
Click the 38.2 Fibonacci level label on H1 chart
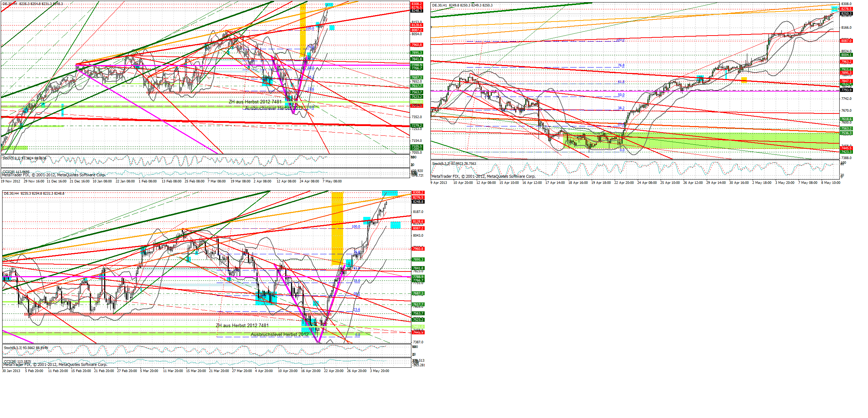click(x=621, y=108)
